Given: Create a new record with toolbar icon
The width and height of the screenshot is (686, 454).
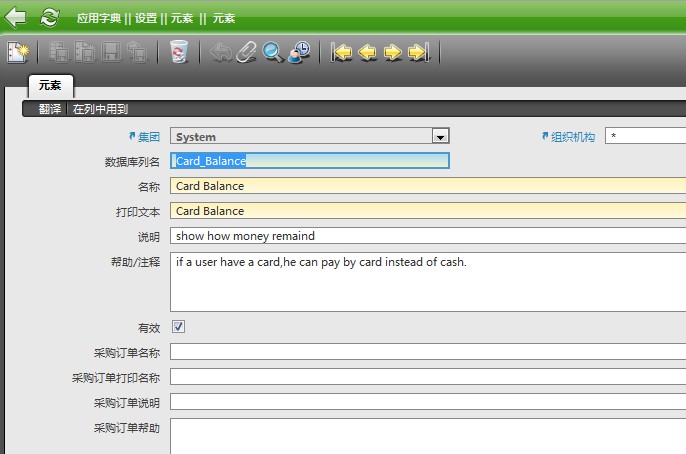Looking at the screenshot, I should [18, 52].
